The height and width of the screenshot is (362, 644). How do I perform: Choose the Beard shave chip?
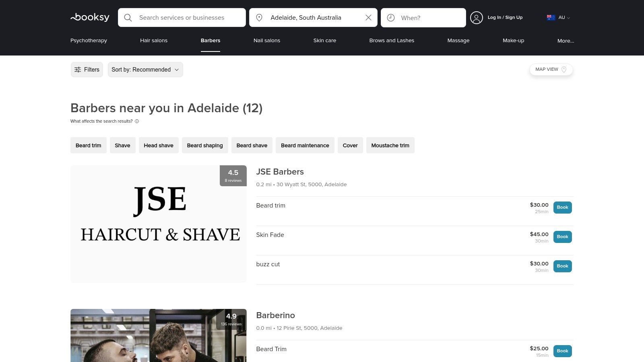(x=252, y=145)
